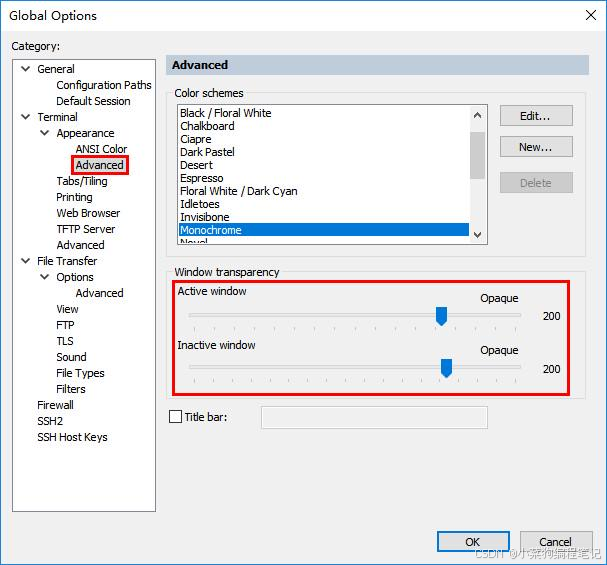
Task: Open Web Browser settings
Action: click(x=88, y=213)
